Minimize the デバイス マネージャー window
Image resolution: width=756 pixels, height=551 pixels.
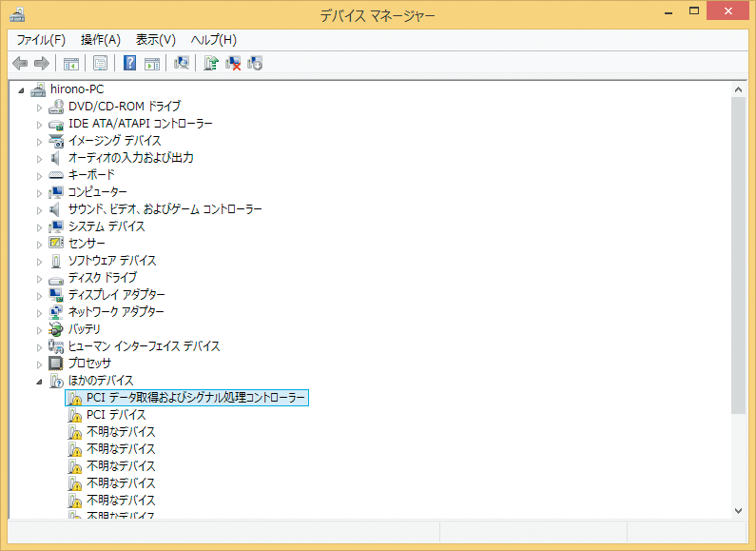(x=669, y=12)
